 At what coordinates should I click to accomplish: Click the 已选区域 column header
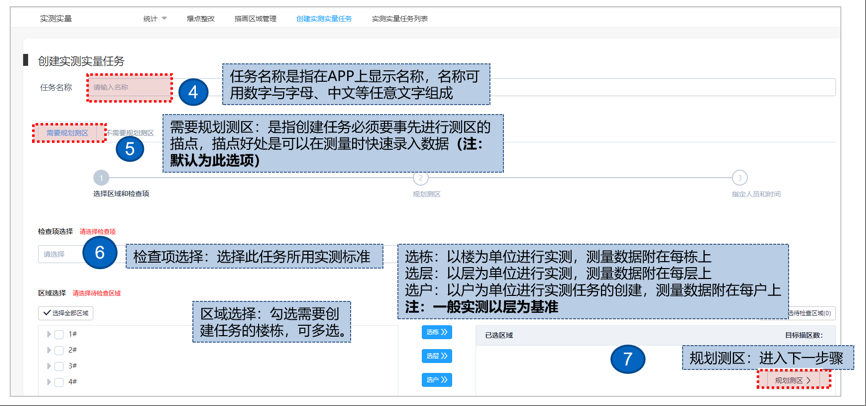(x=499, y=335)
